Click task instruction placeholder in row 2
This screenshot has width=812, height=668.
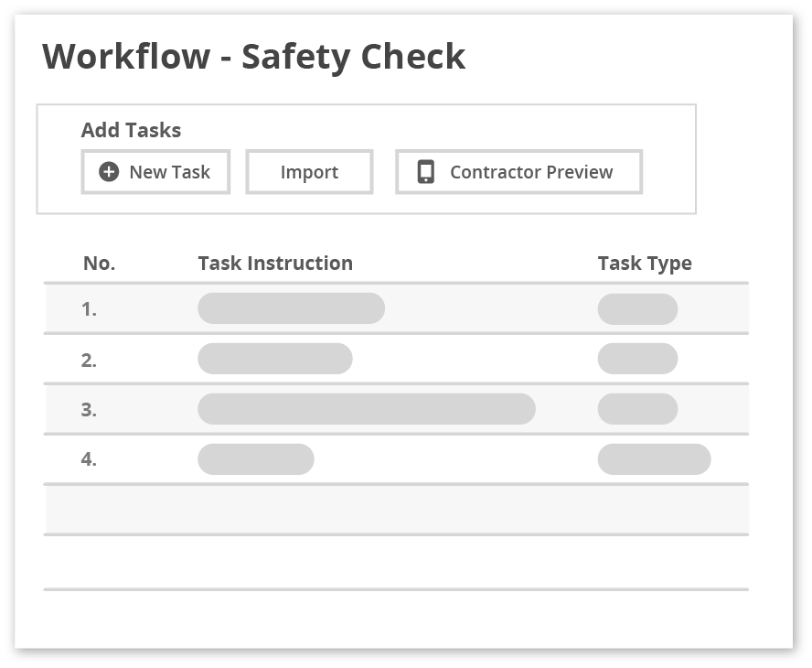(275, 359)
